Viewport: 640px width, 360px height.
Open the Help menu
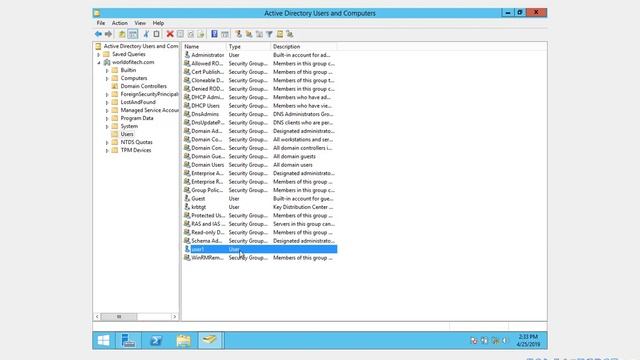tap(158, 23)
